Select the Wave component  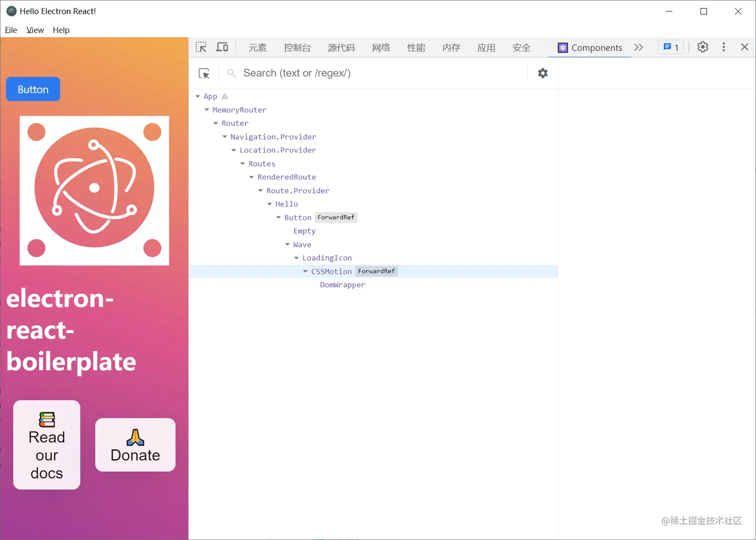[302, 245]
